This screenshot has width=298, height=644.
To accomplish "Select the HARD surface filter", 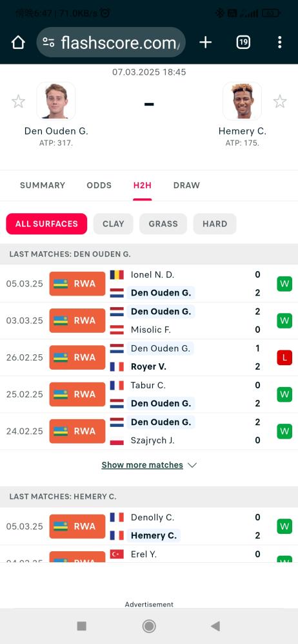I will coord(215,224).
